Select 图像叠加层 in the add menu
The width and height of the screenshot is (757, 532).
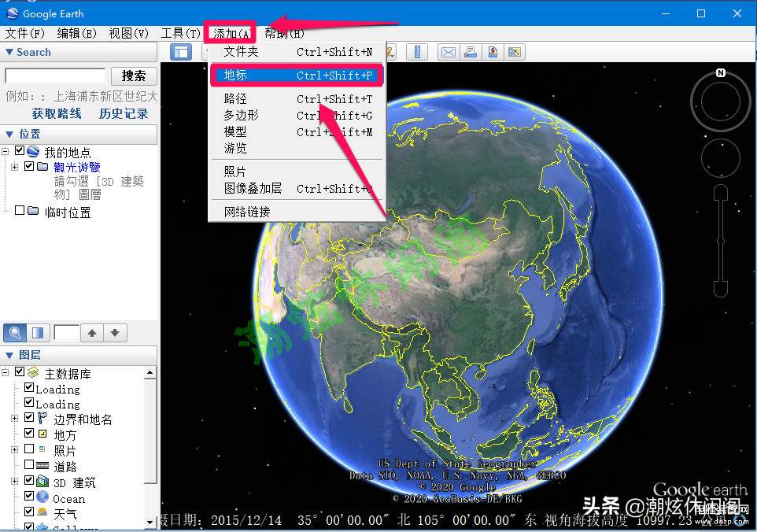[x=297, y=188]
